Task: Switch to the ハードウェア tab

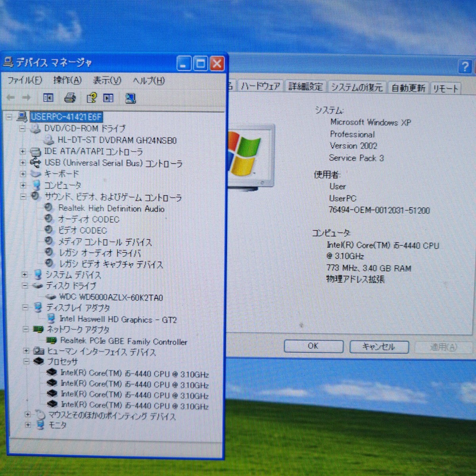Action: click(261, 86)
